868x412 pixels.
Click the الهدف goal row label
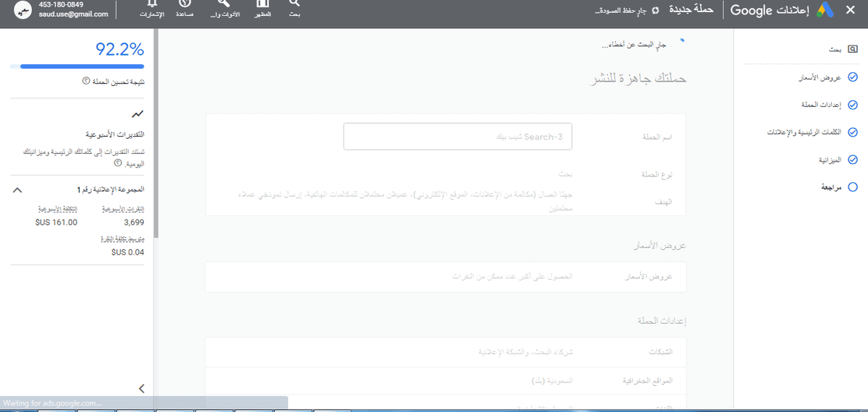tap(664, 201)
